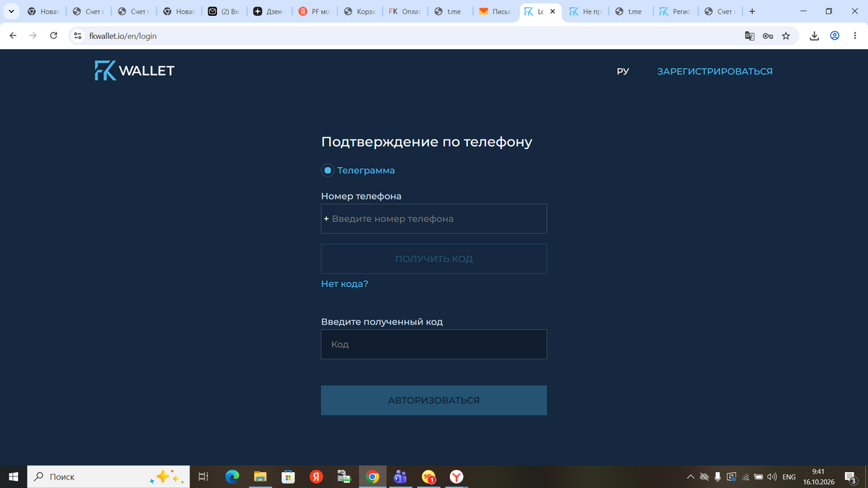Go back to the previous page
Viewport: 868px width, 488px height.
pos(12,35)
